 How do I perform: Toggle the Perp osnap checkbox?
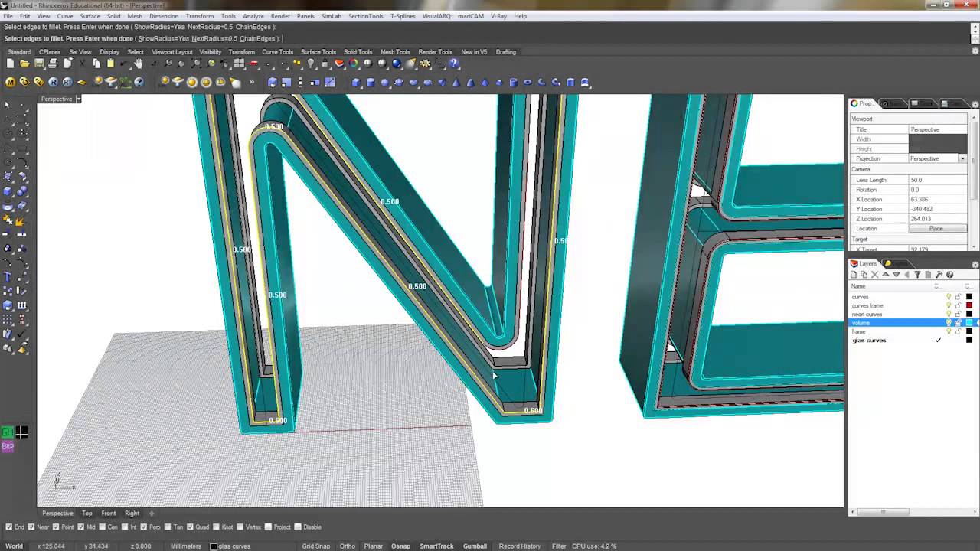[144, 527]
